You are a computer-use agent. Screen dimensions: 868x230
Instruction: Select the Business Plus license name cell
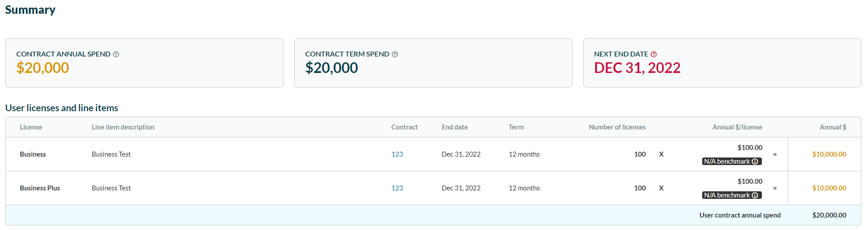coord(40,188)
